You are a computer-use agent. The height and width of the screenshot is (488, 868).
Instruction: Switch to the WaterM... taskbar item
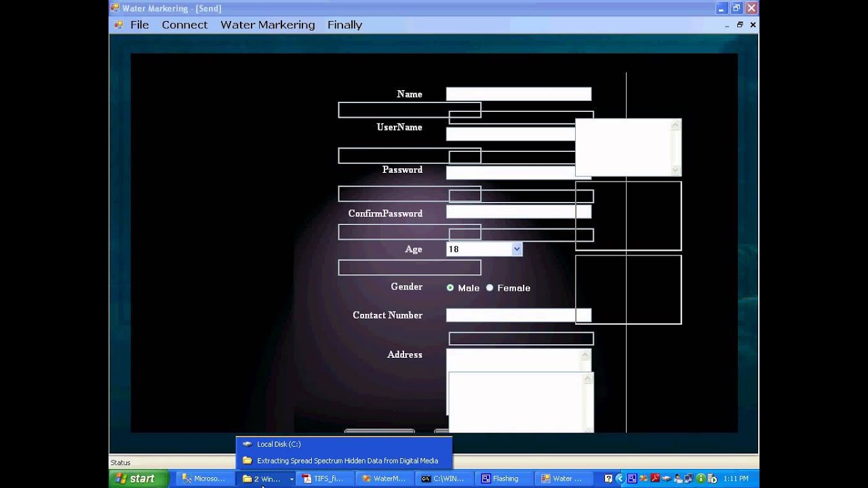pos(384,479)
